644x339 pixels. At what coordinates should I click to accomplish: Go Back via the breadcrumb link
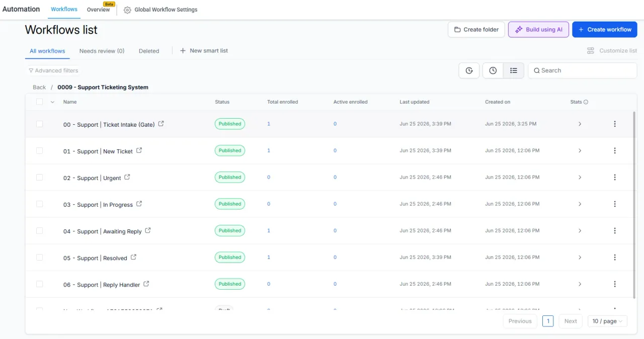point(39,88)
